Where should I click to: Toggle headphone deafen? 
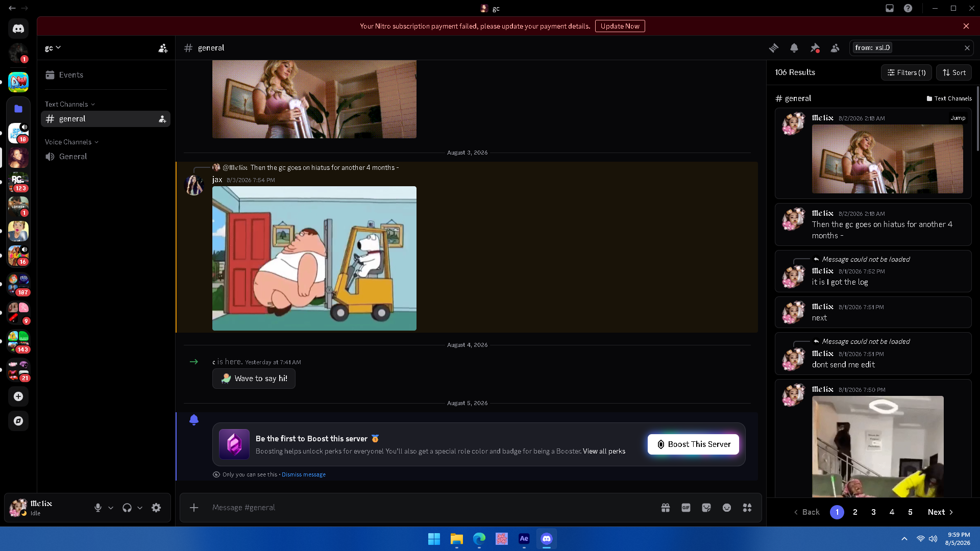[x=127, y=508]
